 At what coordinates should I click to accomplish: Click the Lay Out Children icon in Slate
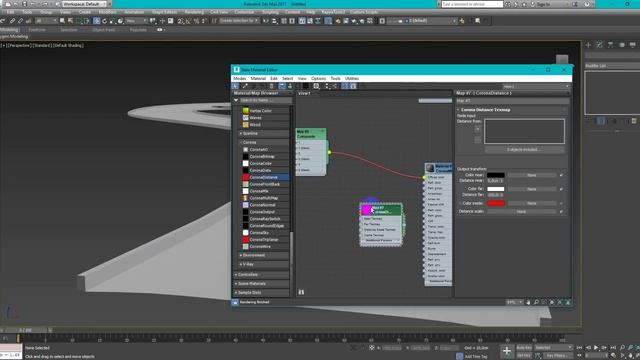(335, 86)
